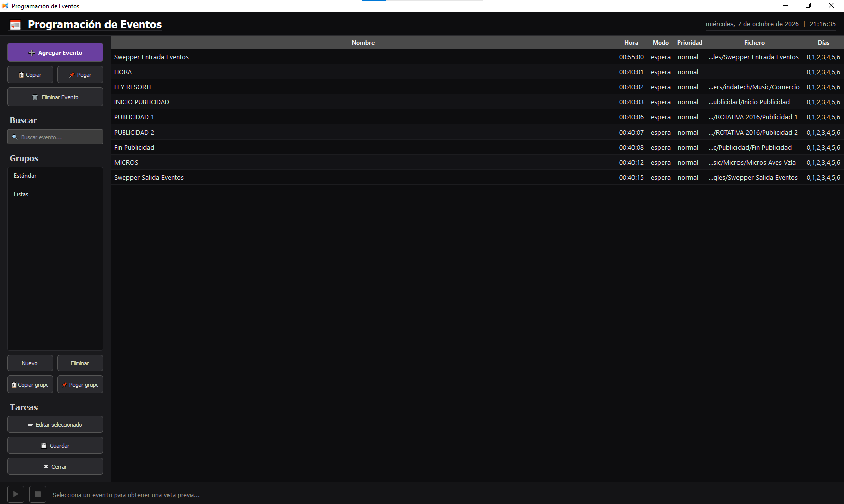Select the HORA event row
Viewport: 844px width, 504px height.
click(477, 72)
